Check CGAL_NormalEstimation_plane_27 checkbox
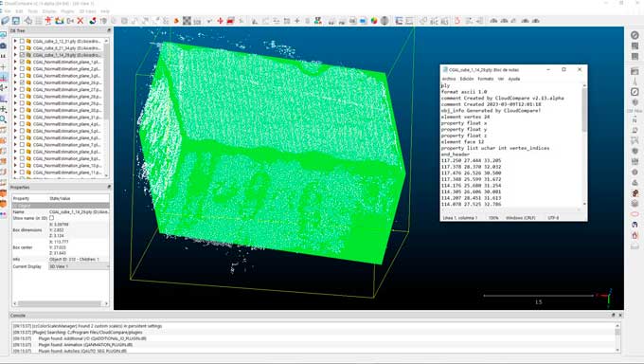 [22, 89]
